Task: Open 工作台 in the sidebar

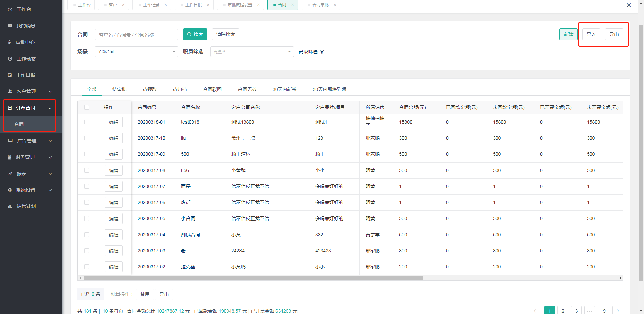Action: click(x=23, y=9)
